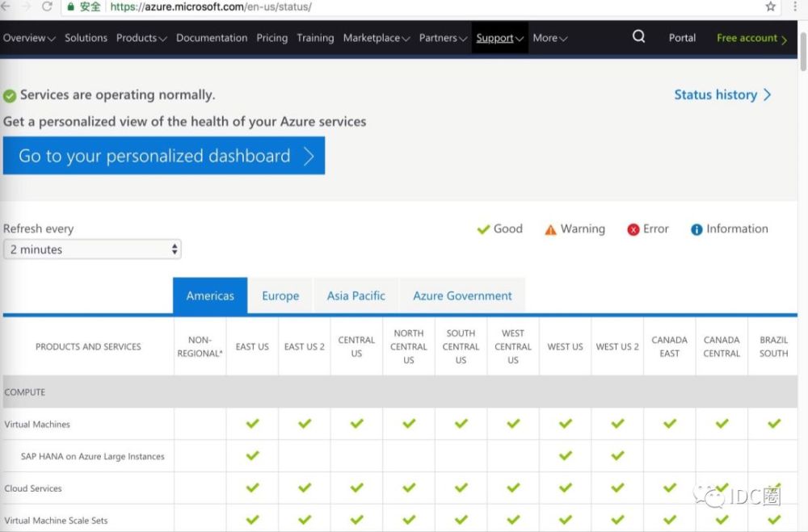Open the Status history link
The image size is (808, 532).
point(722,94)
